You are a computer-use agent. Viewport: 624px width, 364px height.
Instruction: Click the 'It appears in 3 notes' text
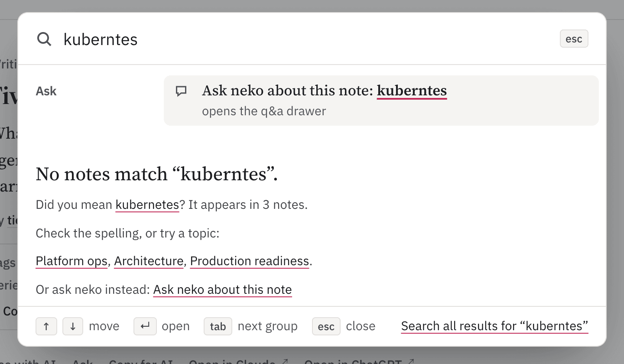pos(248,205)
